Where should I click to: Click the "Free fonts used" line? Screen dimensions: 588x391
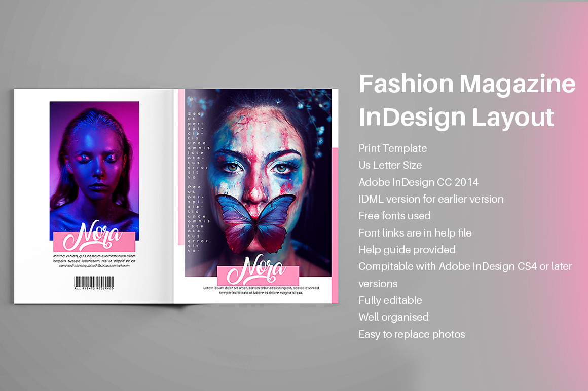click(x=394, y=216)
